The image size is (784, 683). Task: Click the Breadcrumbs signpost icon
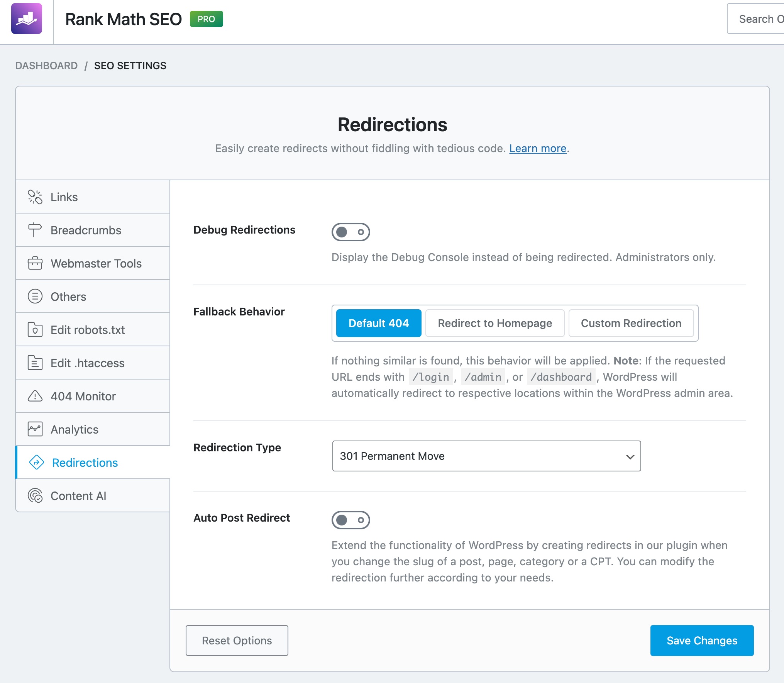[35, 230]
